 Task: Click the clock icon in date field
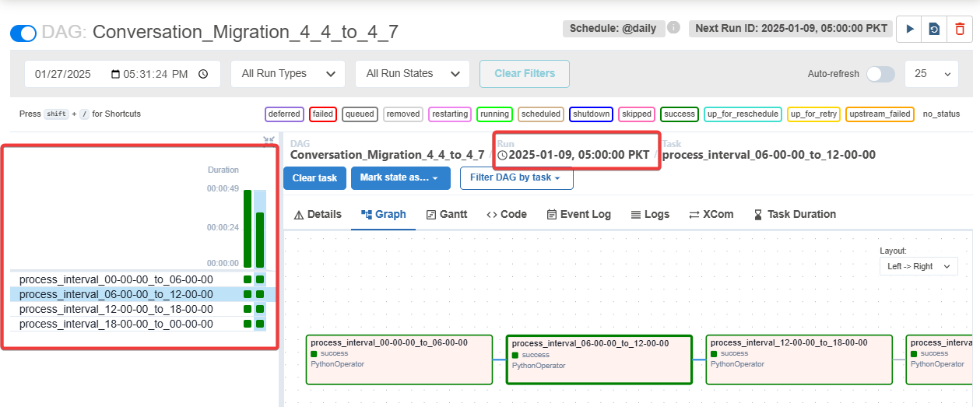pos(203,74)
